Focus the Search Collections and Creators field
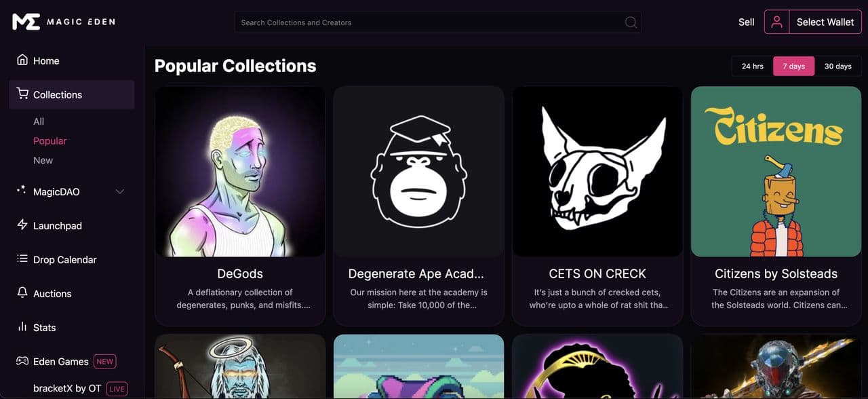Screen dimensions: 868x399 [x=427, y=22]
